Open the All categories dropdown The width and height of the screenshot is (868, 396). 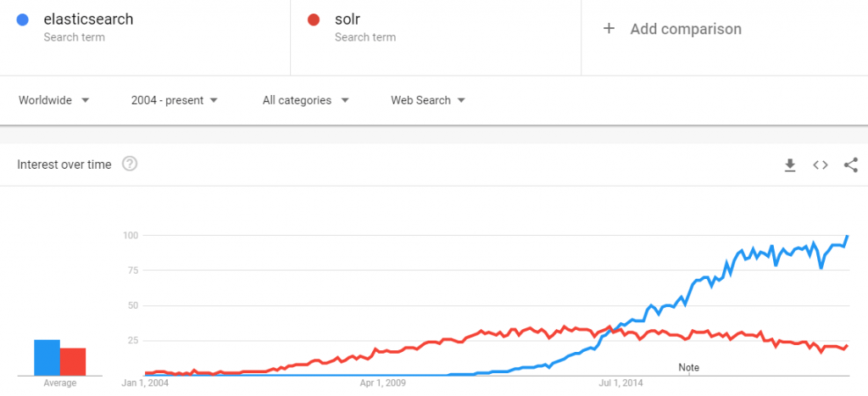pyautogui.click(x=305, y=100)
